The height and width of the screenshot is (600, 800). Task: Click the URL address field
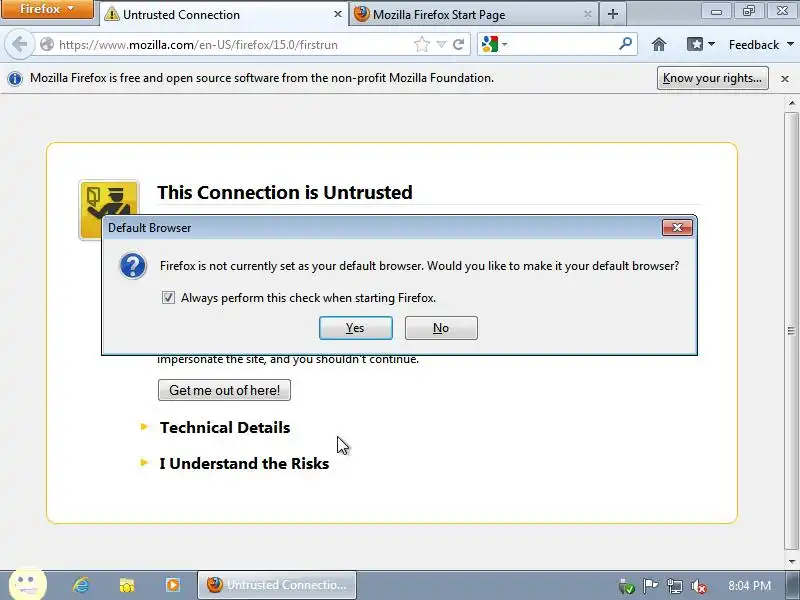point(235,44)
